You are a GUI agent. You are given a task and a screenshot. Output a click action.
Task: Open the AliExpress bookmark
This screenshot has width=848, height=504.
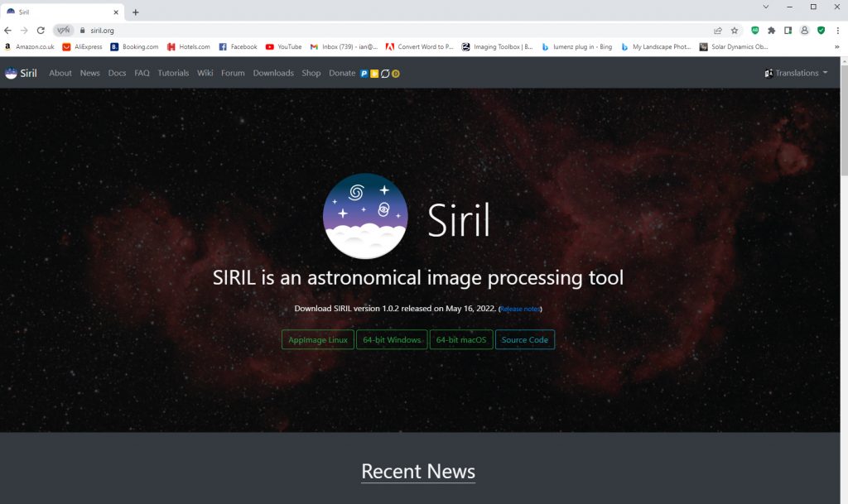coord(82,47)
